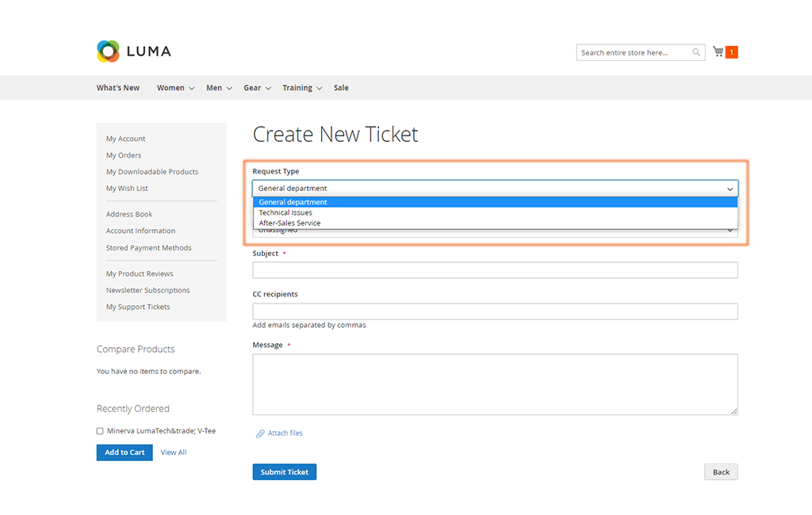Expand the Gear menu chevron
This screenshot has width=812, height=515.
pos(268,89)
